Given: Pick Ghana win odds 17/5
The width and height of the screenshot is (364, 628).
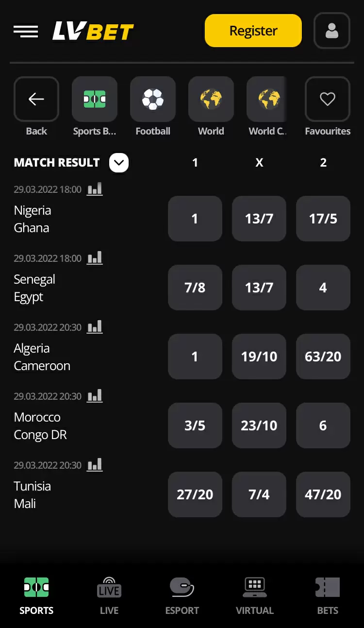Looking at the screenshot, I should point(323,219).
